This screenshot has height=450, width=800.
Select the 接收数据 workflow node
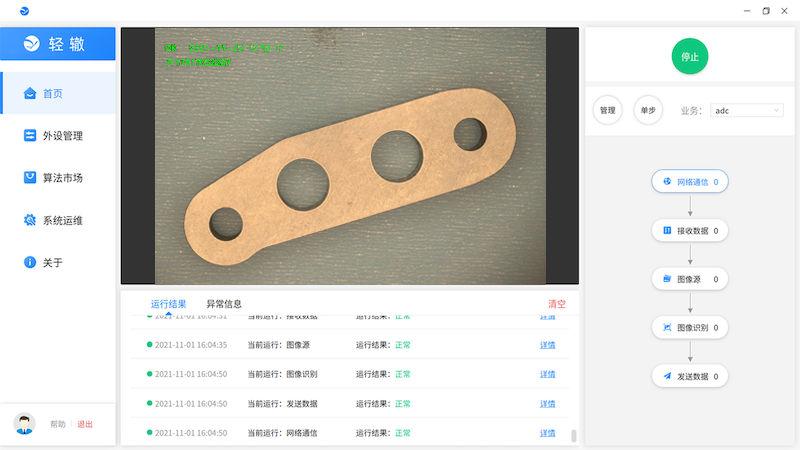(x=689, y=230)
